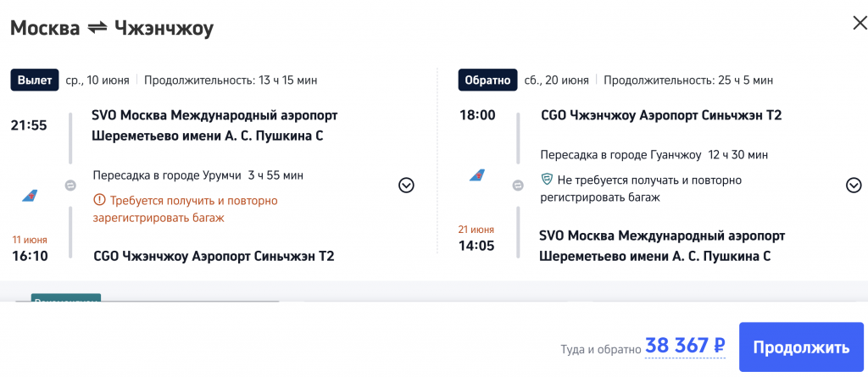868x377 pixels.
Task: Click the 21:55 departure time
Action: (x=29, y=125)
